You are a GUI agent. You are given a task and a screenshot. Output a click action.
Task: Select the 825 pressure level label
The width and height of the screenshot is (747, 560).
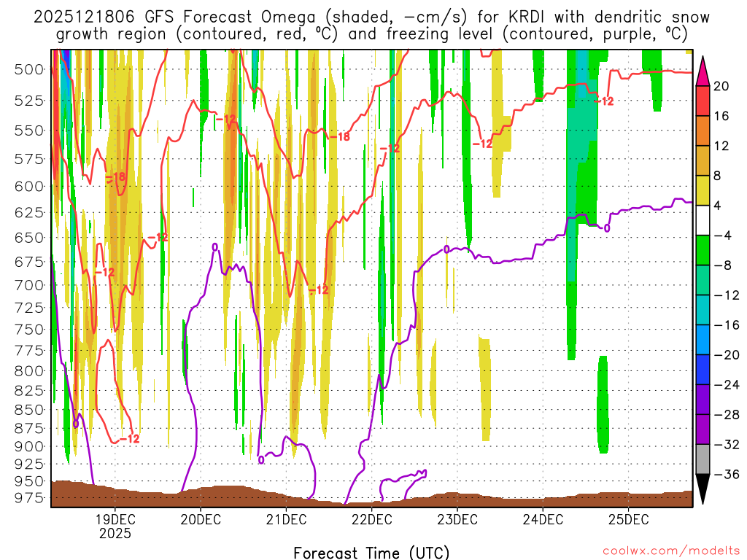[x=29, y=391]
